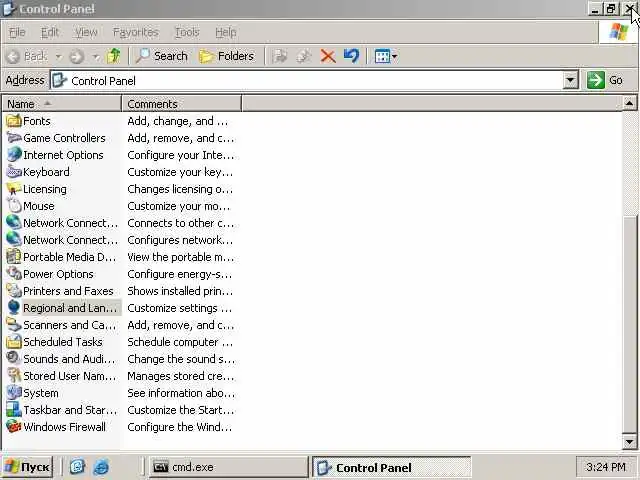
Task: Click the Copy To toolbar icon
Action: 304,56
